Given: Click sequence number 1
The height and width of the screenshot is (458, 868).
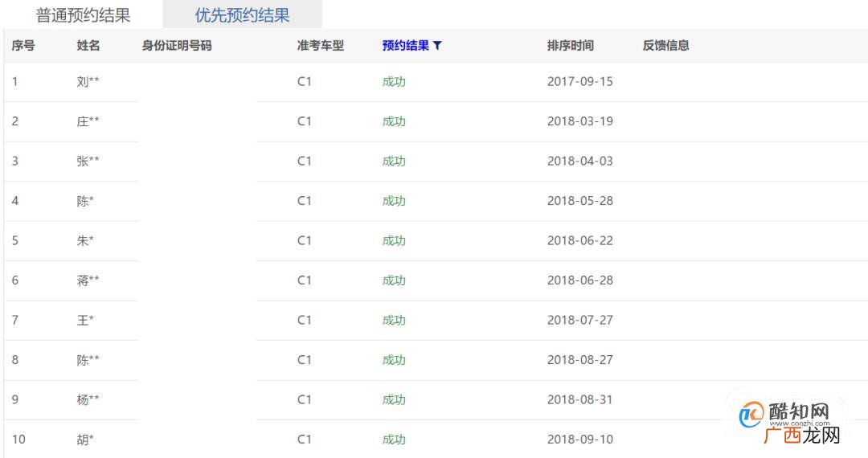Looking at the screenshot, I should click(x=15, y=81).
